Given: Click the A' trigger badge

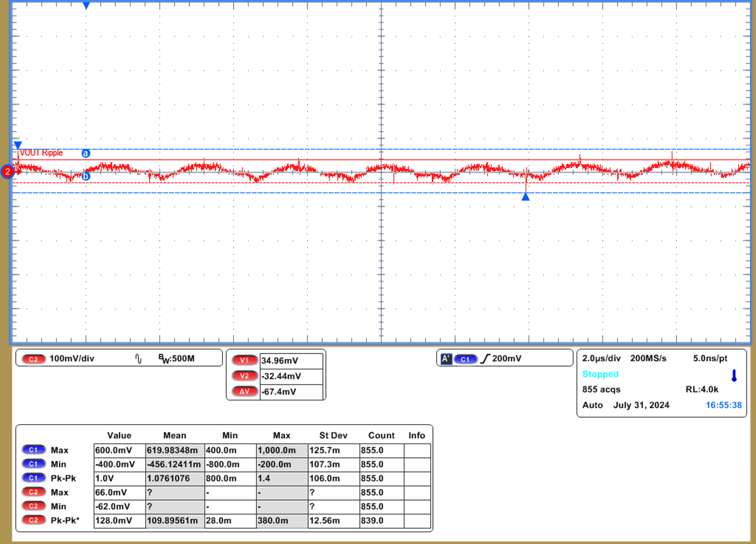Looking at the screenshot, I should point(446,359).
